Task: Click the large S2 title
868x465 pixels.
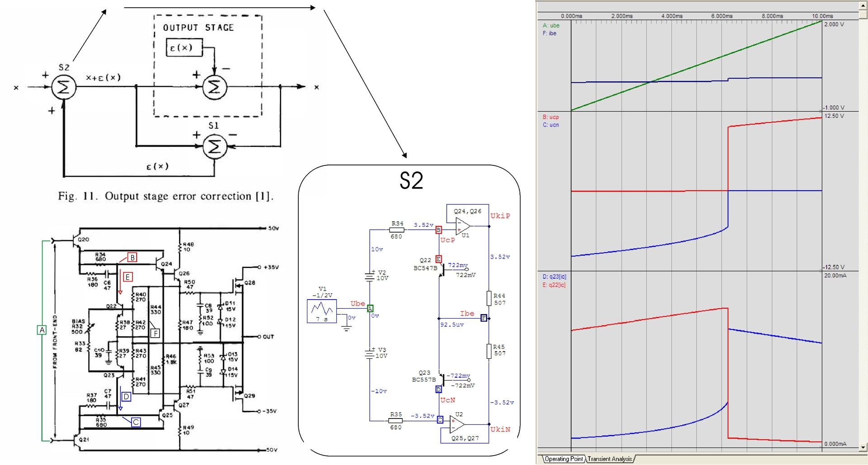Action: 411,181
